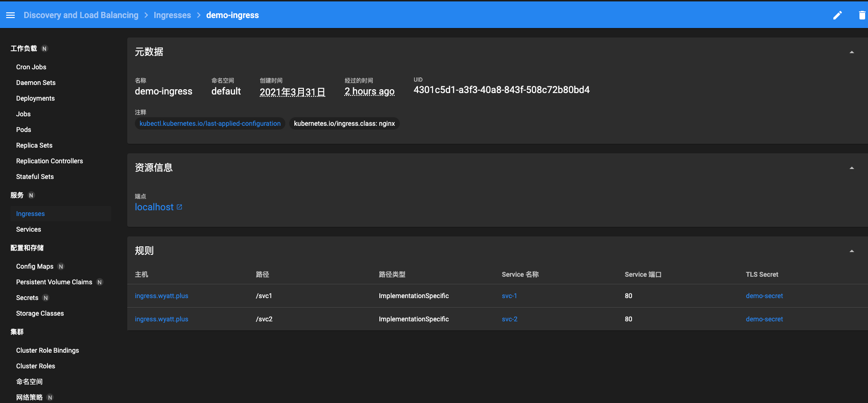Click the 路径类型 column header

point(392,274)
